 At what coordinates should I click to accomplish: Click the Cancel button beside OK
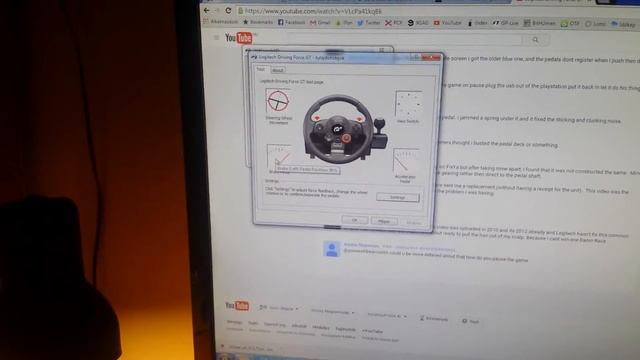(x=384, y=221)
